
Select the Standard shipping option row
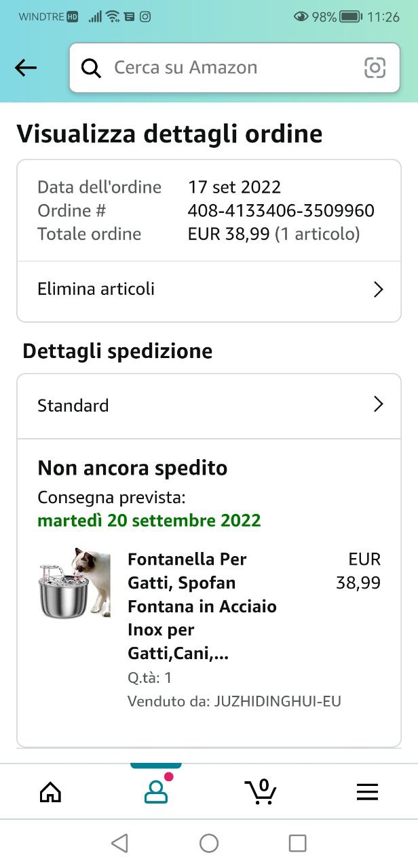click(x=204, y=406)
